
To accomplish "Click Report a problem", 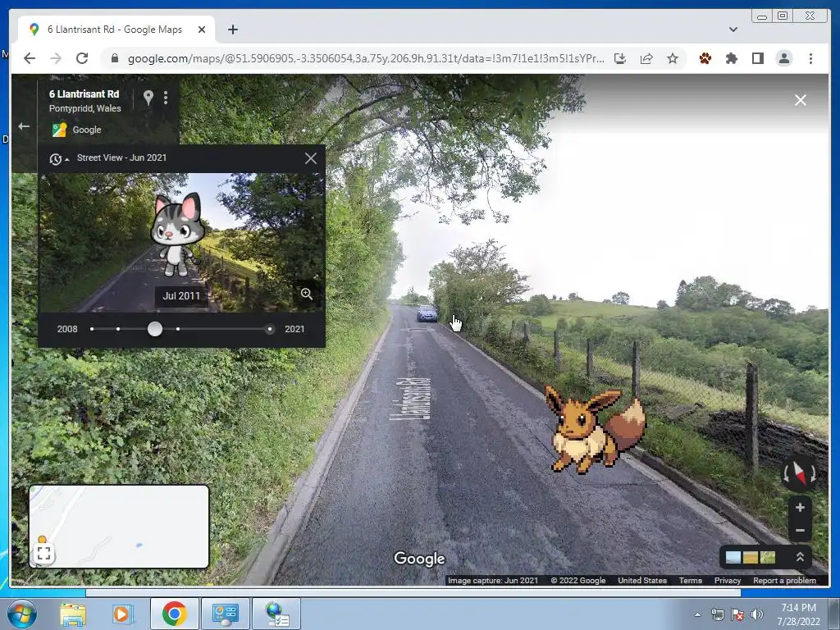I will [x=784, y=580].
